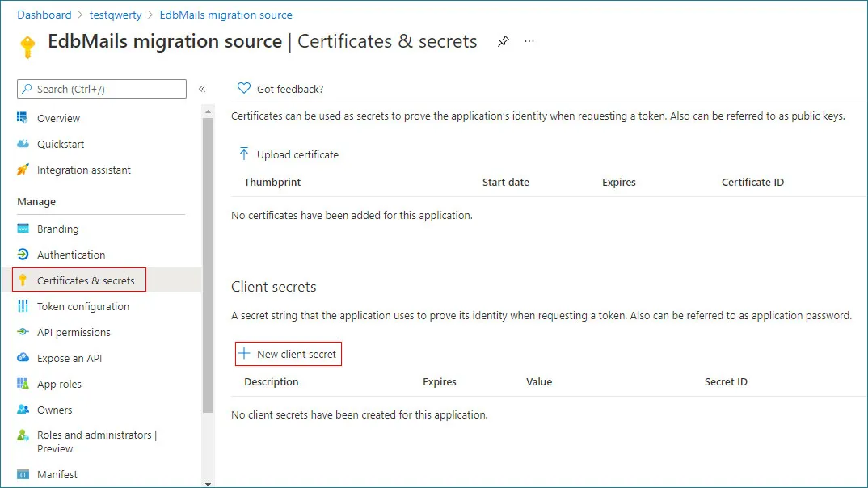Screen dimensions: 868x488
Task: Click the Certificate ID column header
Action: tap(752, 182)
